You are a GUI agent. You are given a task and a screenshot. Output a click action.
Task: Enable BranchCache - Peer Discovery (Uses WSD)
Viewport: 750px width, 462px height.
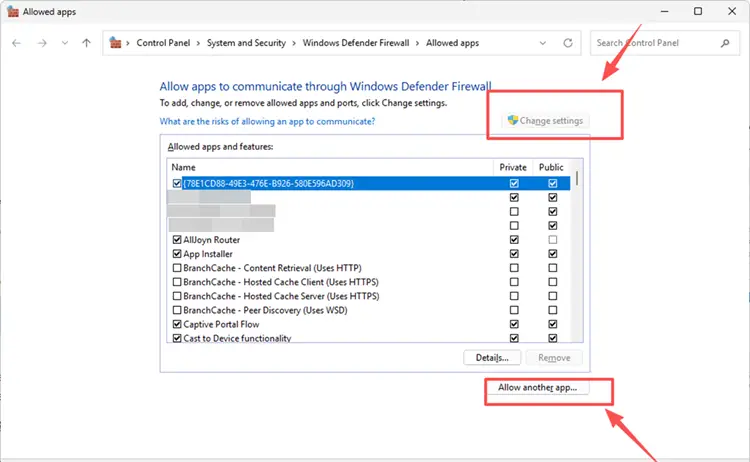pyautogui.click(x=177, y=310)
